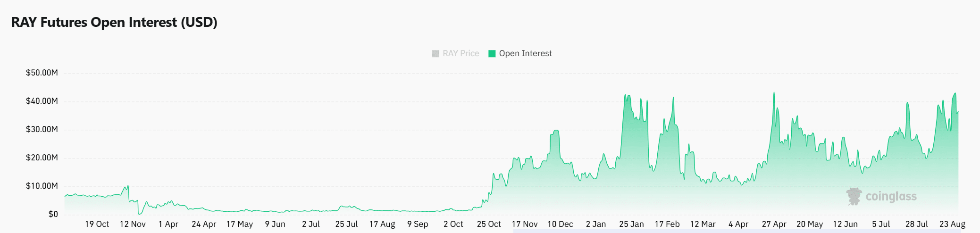This screenshot has width=980, height=233.
Task: Select the 23 Aug date label
Action: tap(952, 224)
